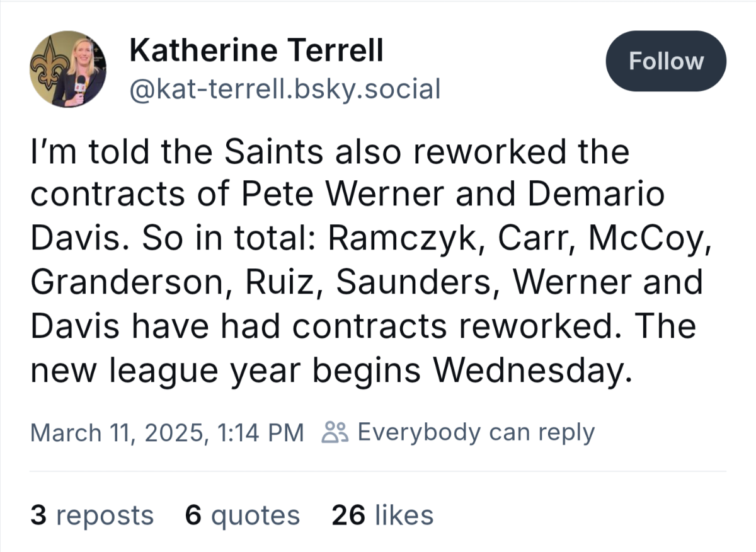Open the @kat-terrell.bsky.social handle

point(284,89)
